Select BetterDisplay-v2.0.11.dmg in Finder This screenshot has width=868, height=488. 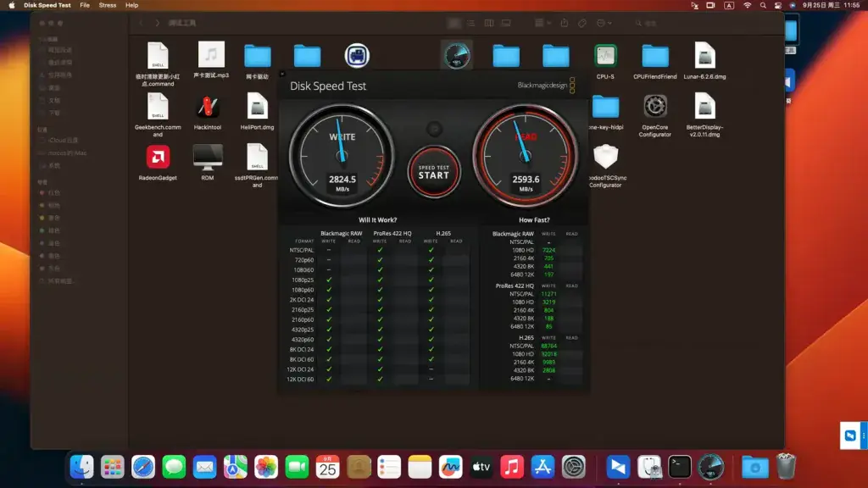(704, 115)
